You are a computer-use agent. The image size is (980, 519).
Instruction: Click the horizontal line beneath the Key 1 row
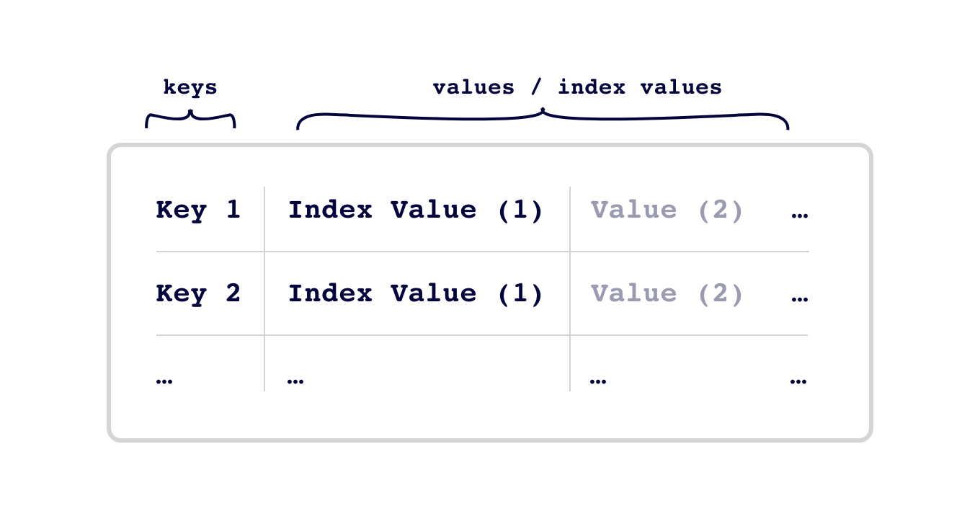[x=482, y=252]
